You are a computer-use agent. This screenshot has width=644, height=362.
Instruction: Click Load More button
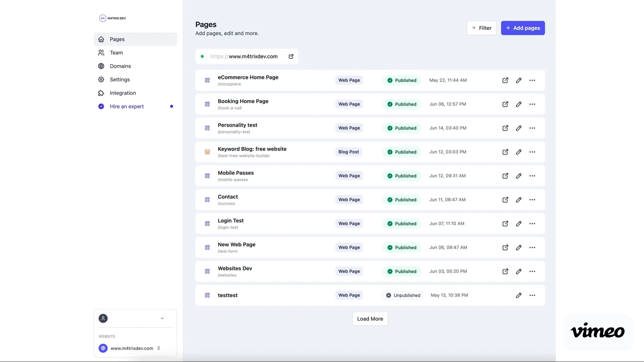pyautogui.click(x=370, y=319)
